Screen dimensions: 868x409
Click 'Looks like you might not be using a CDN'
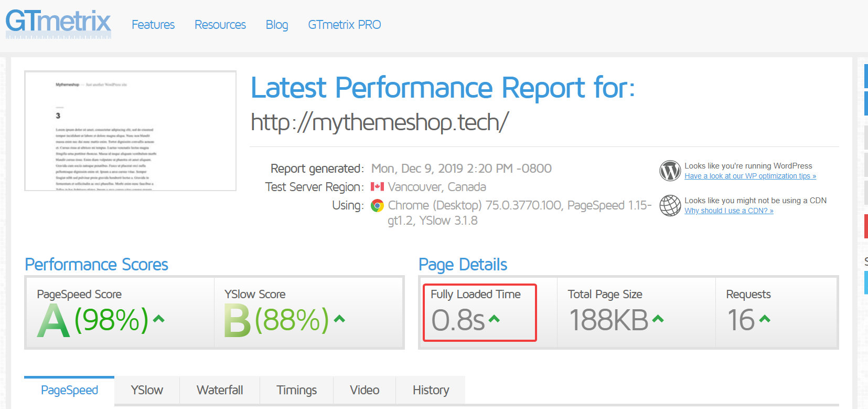(755, 201)
